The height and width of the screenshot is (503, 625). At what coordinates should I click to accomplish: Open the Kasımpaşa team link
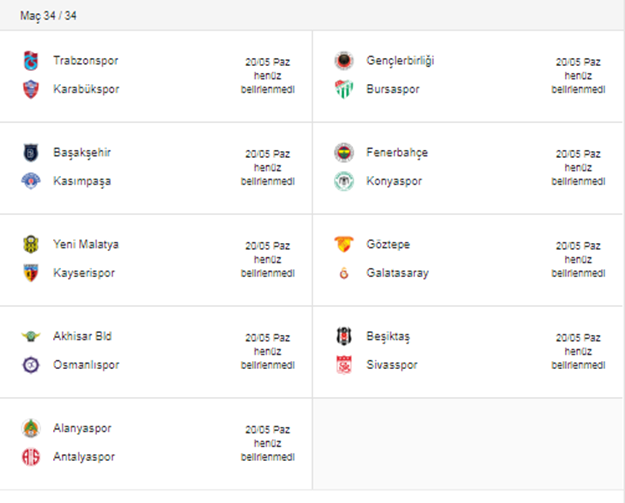[85, 181]
